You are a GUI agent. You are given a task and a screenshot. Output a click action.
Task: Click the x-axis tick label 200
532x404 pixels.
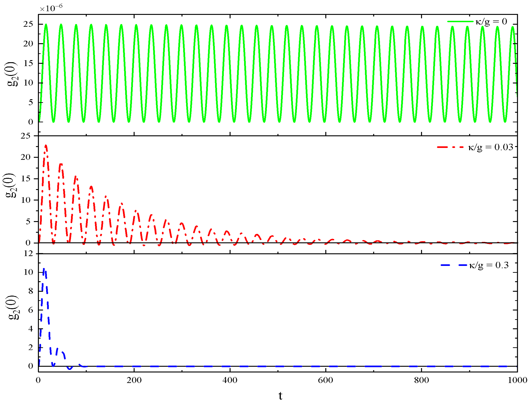click(134, 380)
